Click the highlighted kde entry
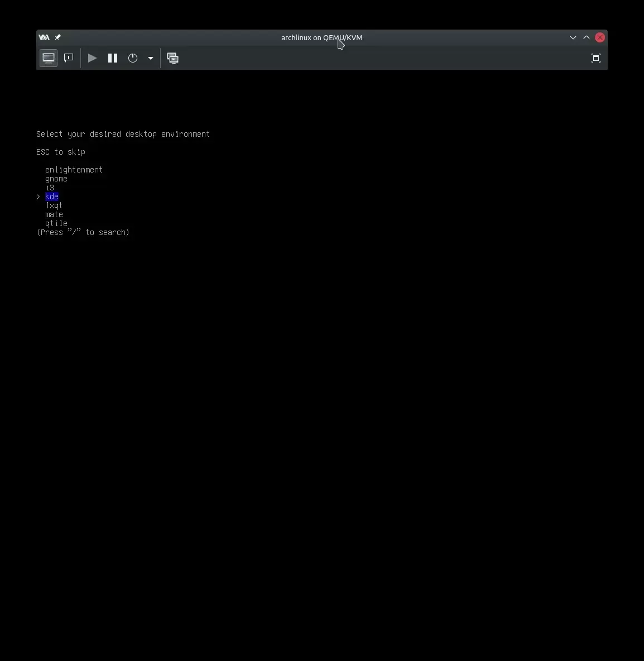 (x=52, y=197)
